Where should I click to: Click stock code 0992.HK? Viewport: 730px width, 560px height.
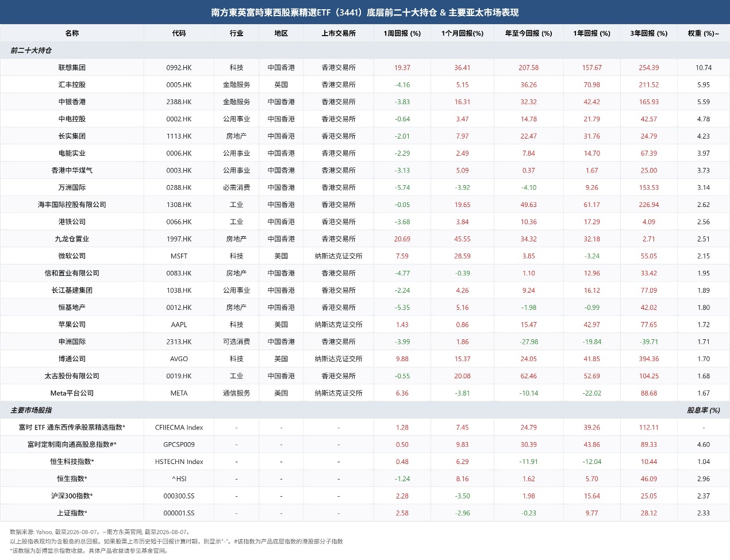coord(179,68)
